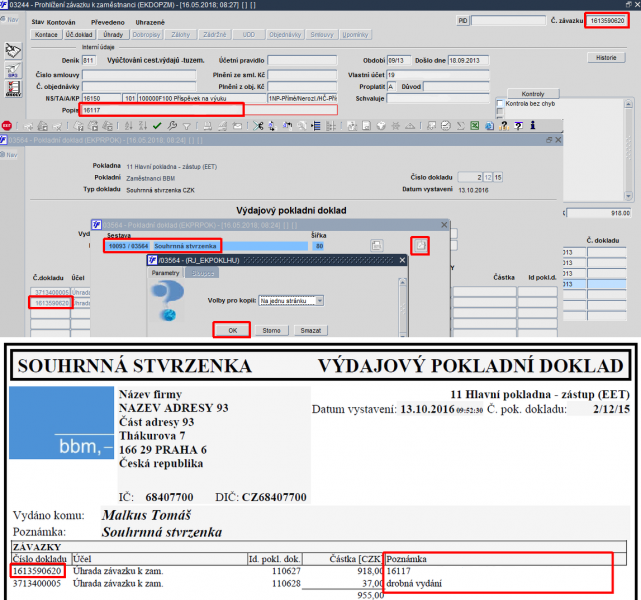The width and height of the screenshot is (641, 600).
Task: Click the Deník field with 811
Action: [89, 60]
